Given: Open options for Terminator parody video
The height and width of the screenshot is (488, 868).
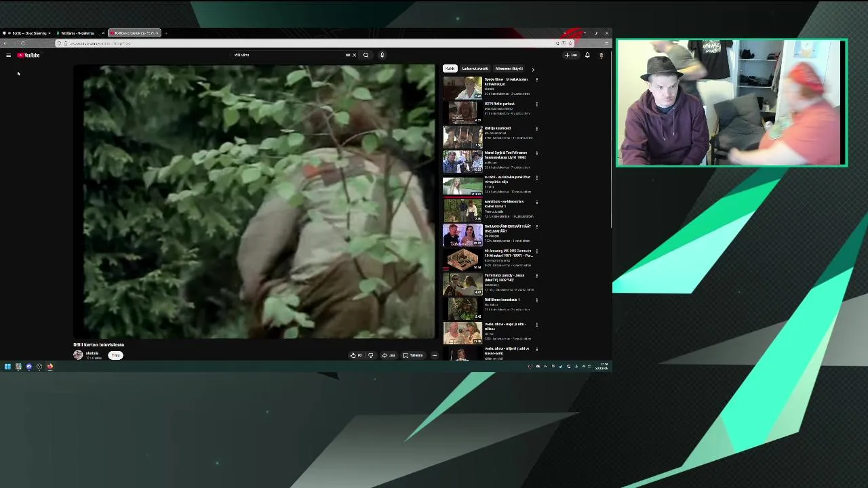Looking at the screenshot, I should click(x=537, y=276).
